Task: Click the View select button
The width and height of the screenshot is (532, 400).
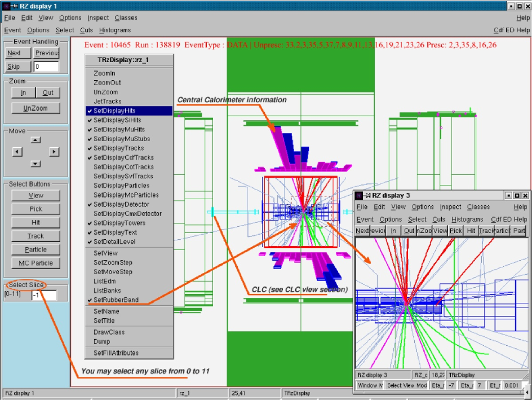Action: point(36,196)
